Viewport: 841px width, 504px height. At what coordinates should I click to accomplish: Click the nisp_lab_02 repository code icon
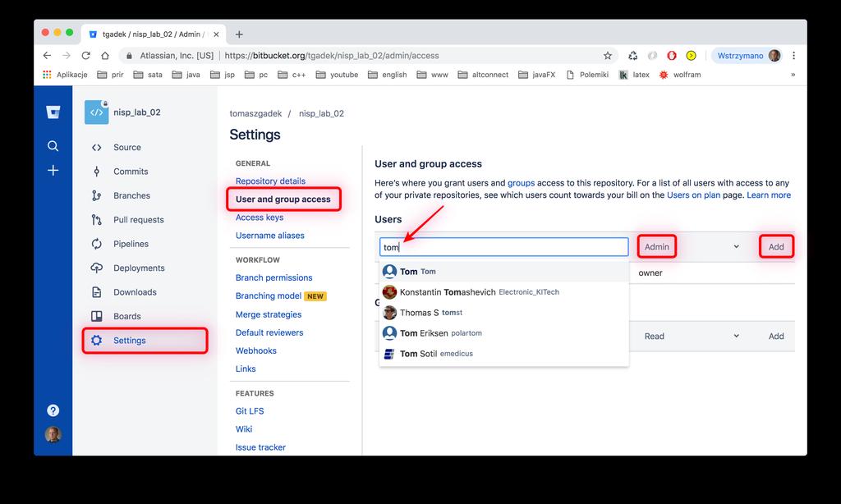click(x=97, y=112)
